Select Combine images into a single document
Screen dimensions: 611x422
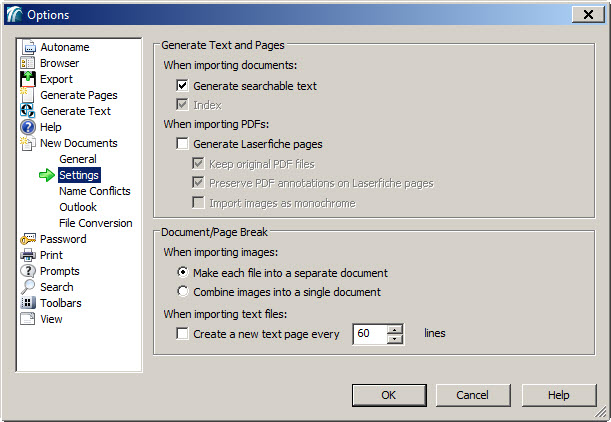point(182,292)
